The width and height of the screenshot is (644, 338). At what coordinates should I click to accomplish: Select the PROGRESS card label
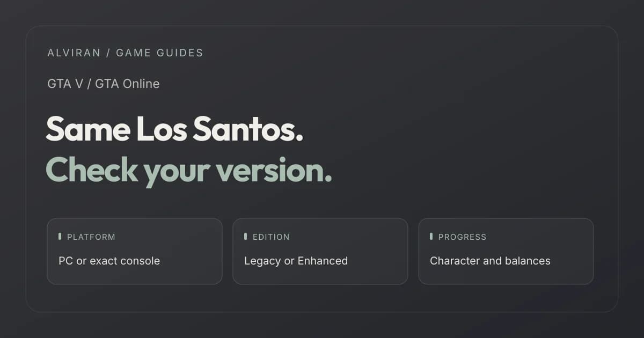462,237
